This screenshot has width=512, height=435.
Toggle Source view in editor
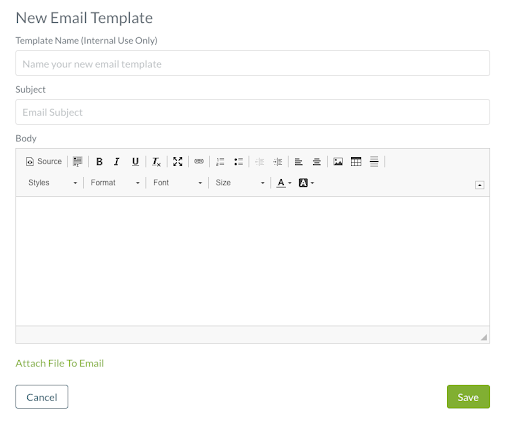(x=44, y=162)
